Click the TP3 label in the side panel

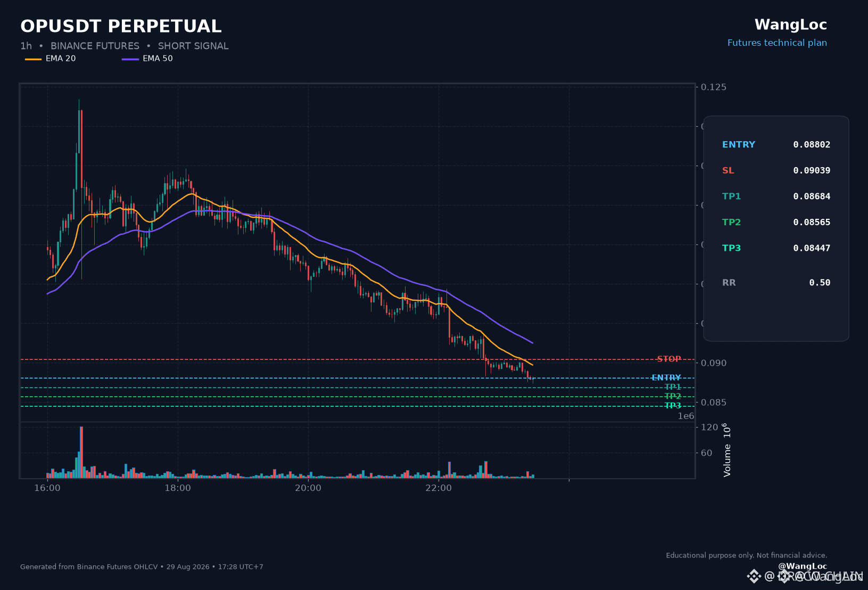(732, 248)
